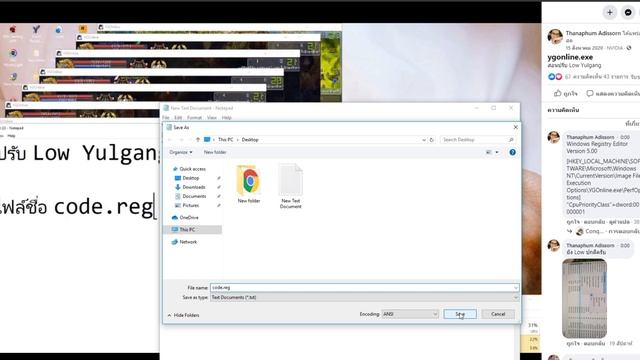The width and height of the screenshot is (640, 360).
Task: Click the Cancel button in Save As dialog
Action: tap(498, 314)
